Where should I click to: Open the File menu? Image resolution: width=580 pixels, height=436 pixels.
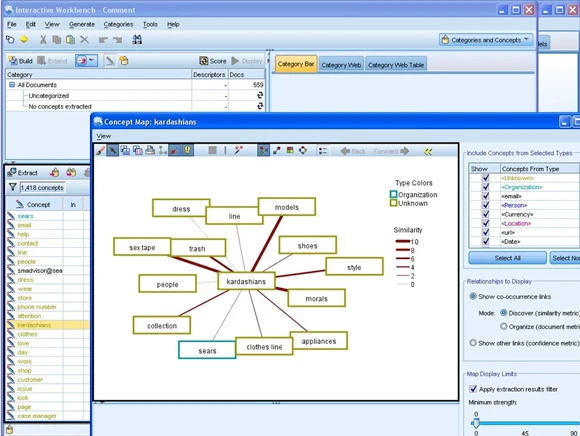(x=11, y=24)
